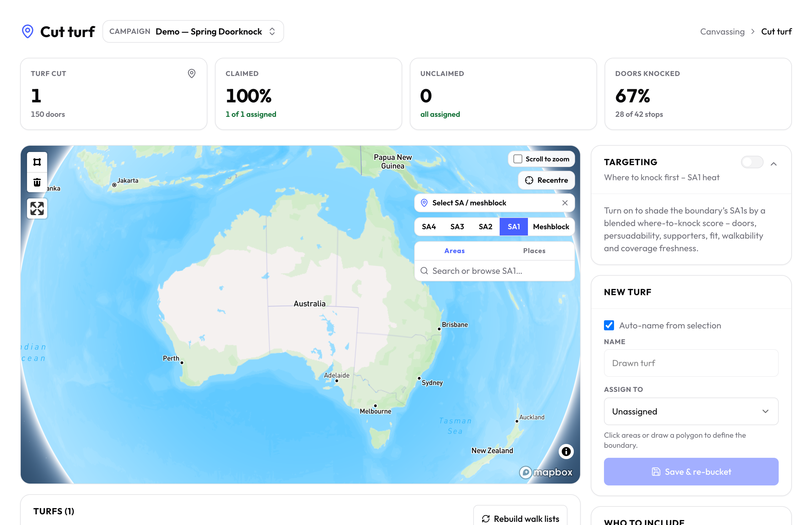Open the Campaign selector dropdown
The width and height of the screenshot is (812, 525).
click(193, 31)
